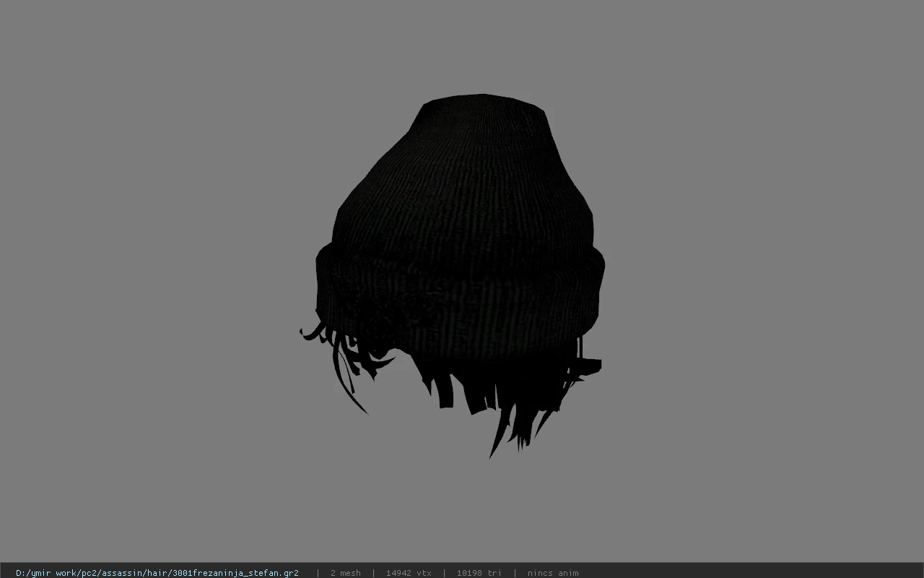924x578 pixels.
Task: Click the file path ending in 3001frezaninja_stefan.gr2
Action: [x=157, y=573]
